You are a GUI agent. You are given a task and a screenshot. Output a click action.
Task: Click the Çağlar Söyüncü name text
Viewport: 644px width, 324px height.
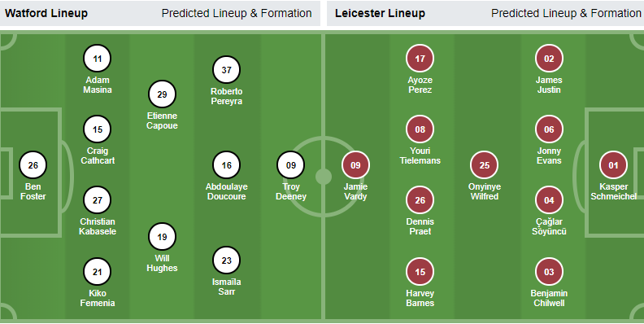point(549,226)
